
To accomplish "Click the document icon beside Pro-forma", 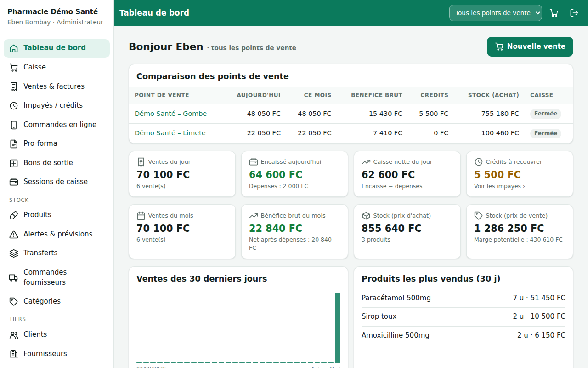I will 14,144.
